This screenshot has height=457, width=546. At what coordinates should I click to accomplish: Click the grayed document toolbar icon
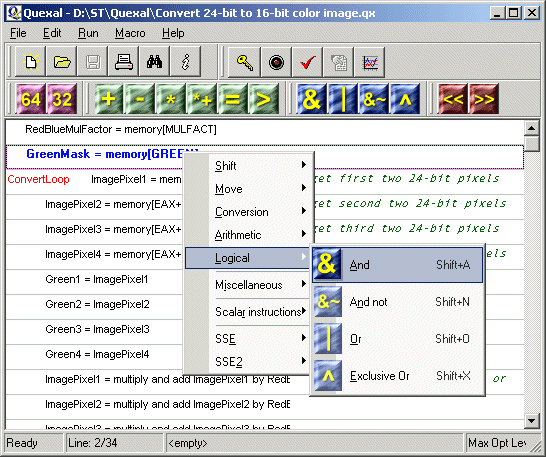tap(338, 62)
